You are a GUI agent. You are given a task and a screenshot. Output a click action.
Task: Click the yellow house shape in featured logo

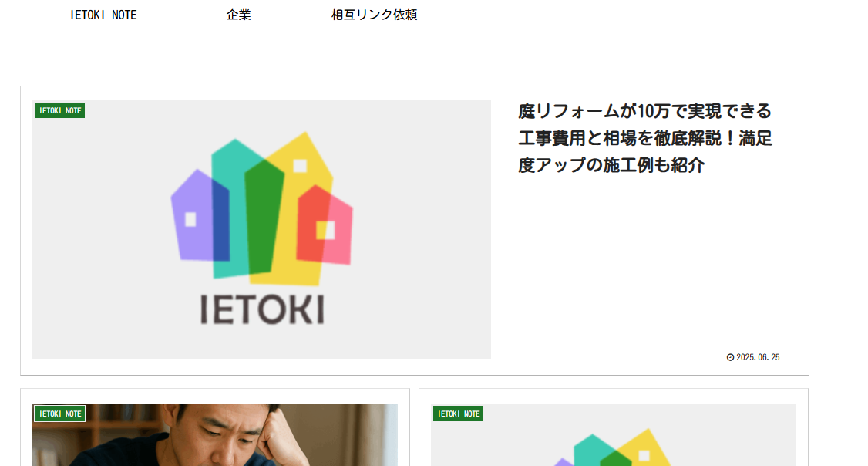tap(310, 166)
